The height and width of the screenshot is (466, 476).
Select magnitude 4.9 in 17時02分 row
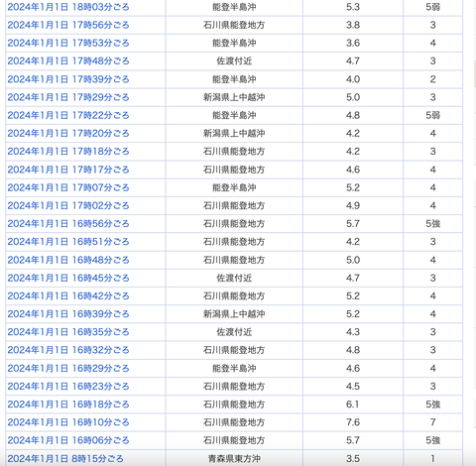[x=353, y=206]
